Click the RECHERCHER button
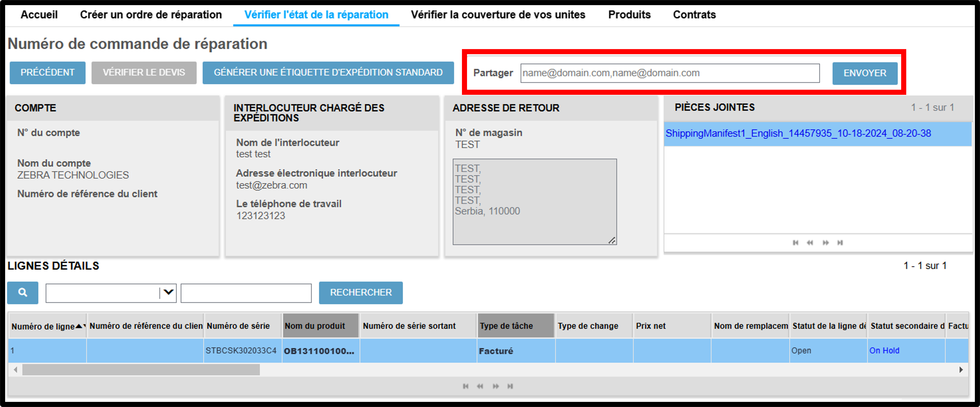This screenshot has width=980, height=407. pos(361,293)
